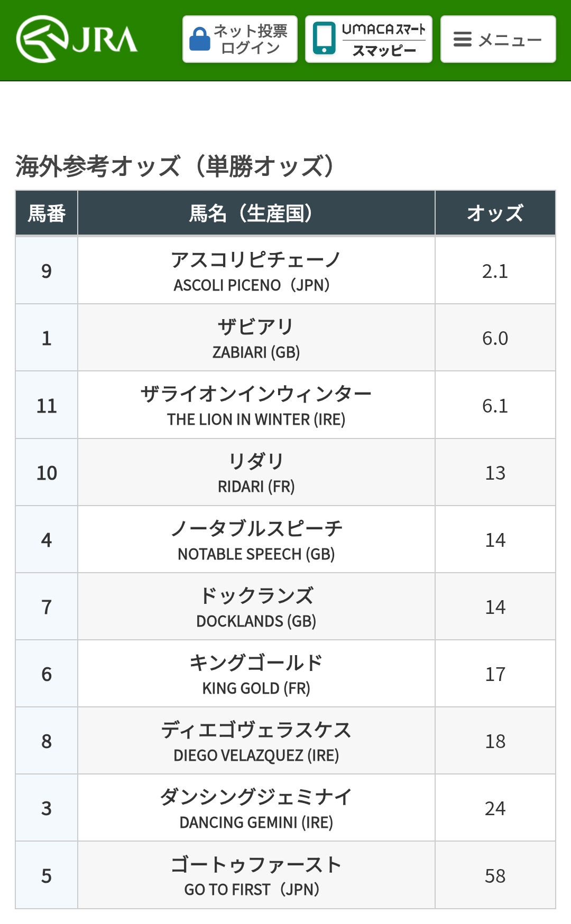Select the DIEGO VELAZQUEZ (IRE) row
The image size is (571, 924).
(256, 741)
